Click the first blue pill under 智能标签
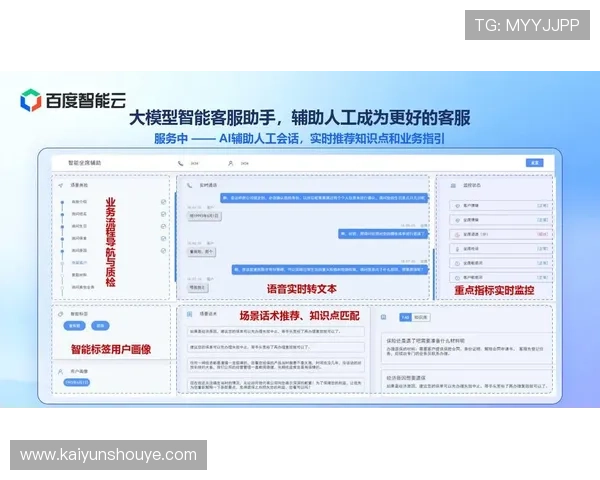Viewport: 600px width, 480px height. [74, 326]
